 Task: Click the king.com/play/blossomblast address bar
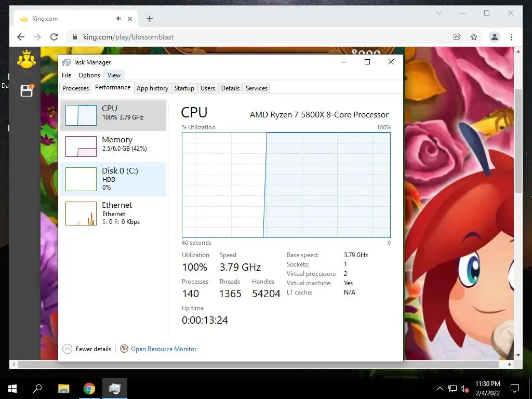[258, 37]
